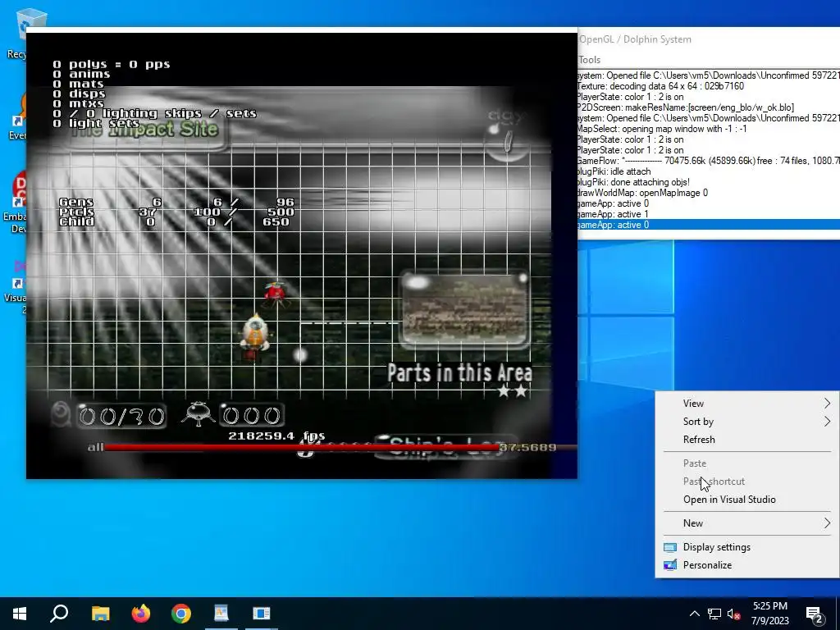840x630 pixels.
Task: Expand the Sort by submenu
Action: 746,422
